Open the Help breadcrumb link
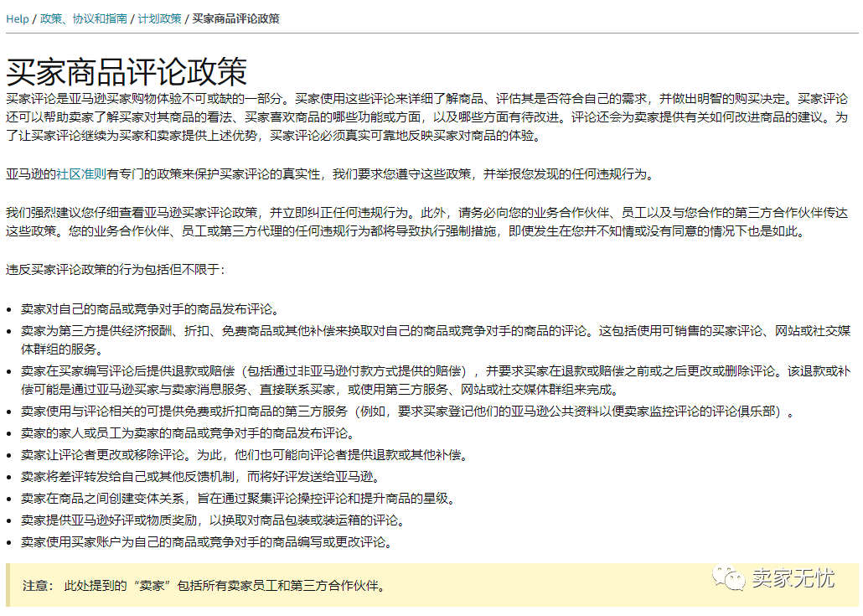Screen dimensions: 863x616 17,18
